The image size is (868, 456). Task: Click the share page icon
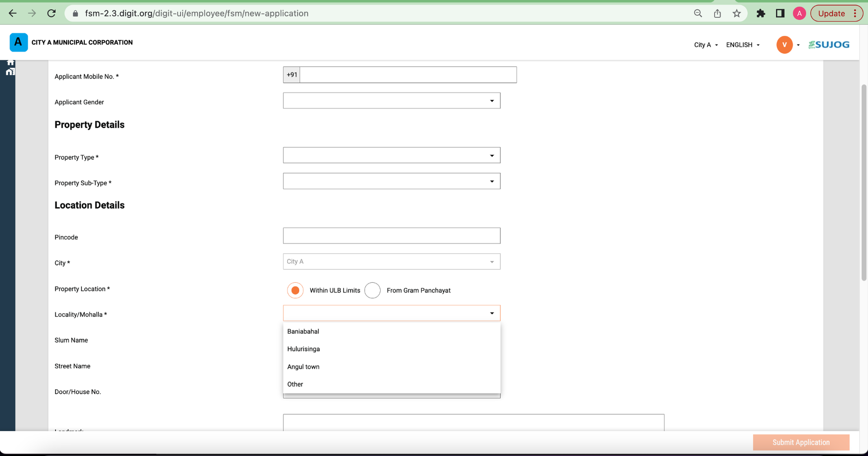click(x=717, y=13)
